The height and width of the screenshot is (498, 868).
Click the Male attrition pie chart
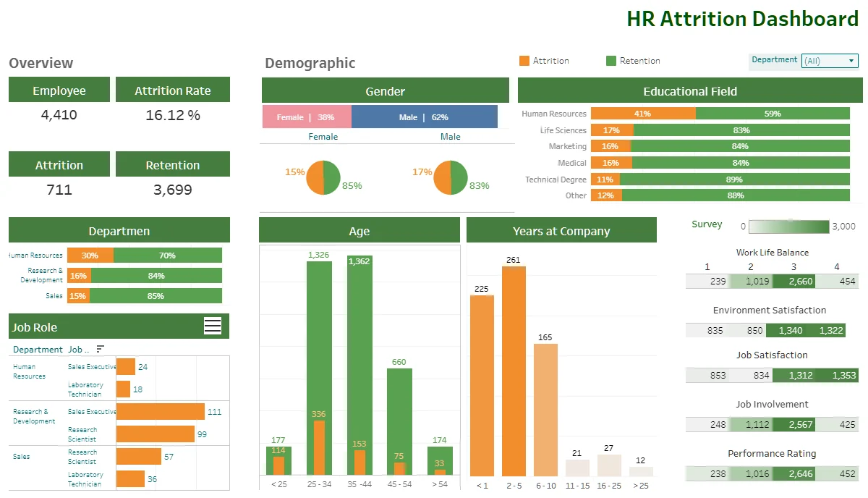pyautogui.click(x=451, y=177)
